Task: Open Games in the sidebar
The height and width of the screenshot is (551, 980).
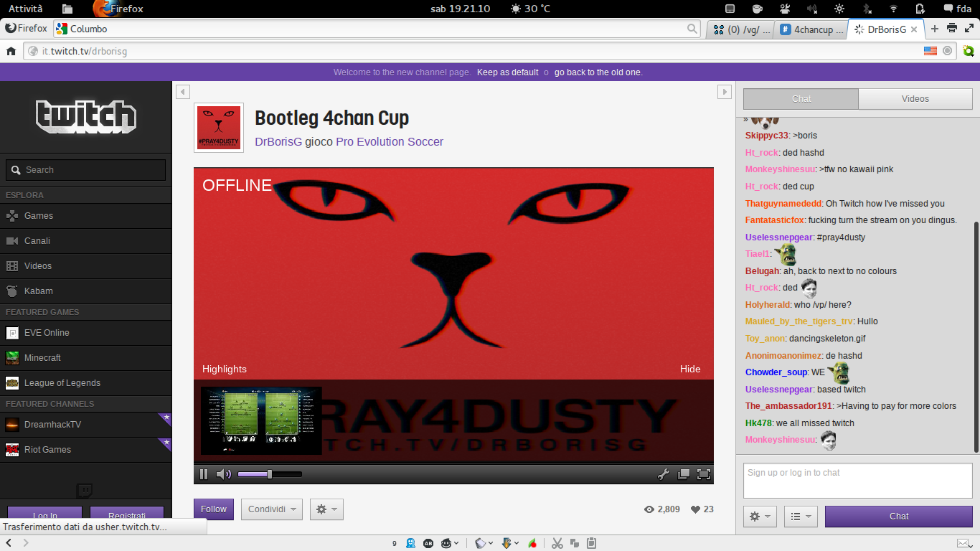Action: pos(86,216)
